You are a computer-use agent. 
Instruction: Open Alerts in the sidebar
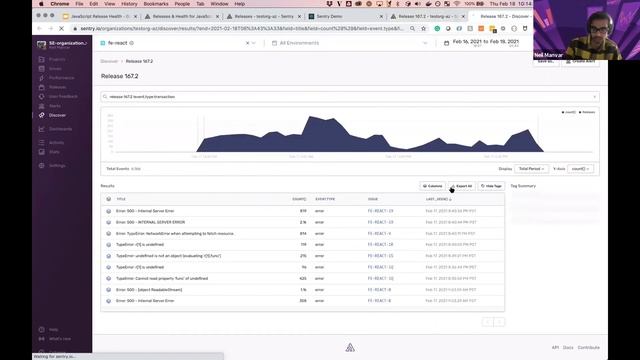[x=55, y=106]
